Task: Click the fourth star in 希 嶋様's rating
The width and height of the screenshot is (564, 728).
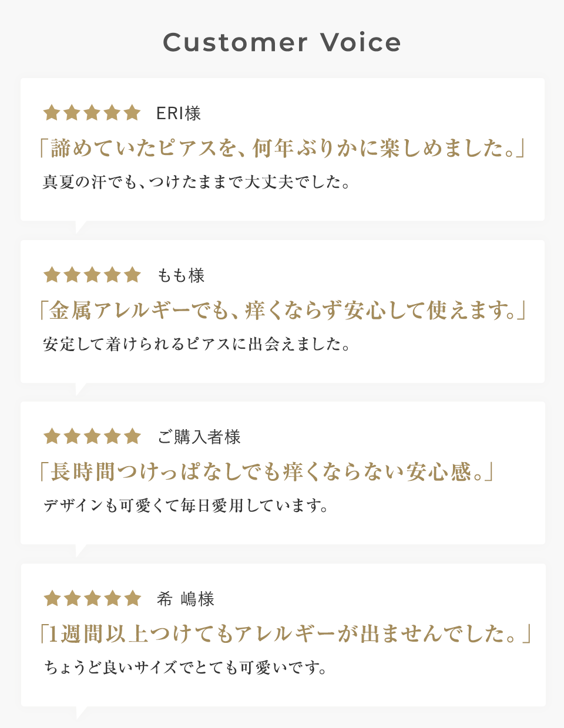Action: tap(113, 598)
